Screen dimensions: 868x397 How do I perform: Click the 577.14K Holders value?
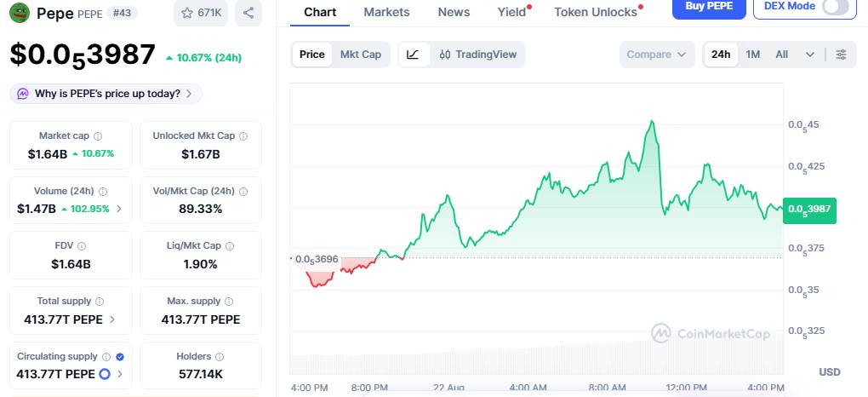tap(200, 374)
